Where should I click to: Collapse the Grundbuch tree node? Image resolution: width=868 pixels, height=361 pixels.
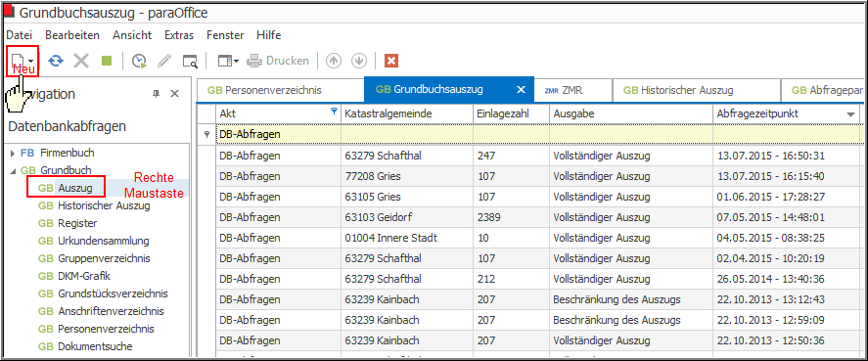13,170
